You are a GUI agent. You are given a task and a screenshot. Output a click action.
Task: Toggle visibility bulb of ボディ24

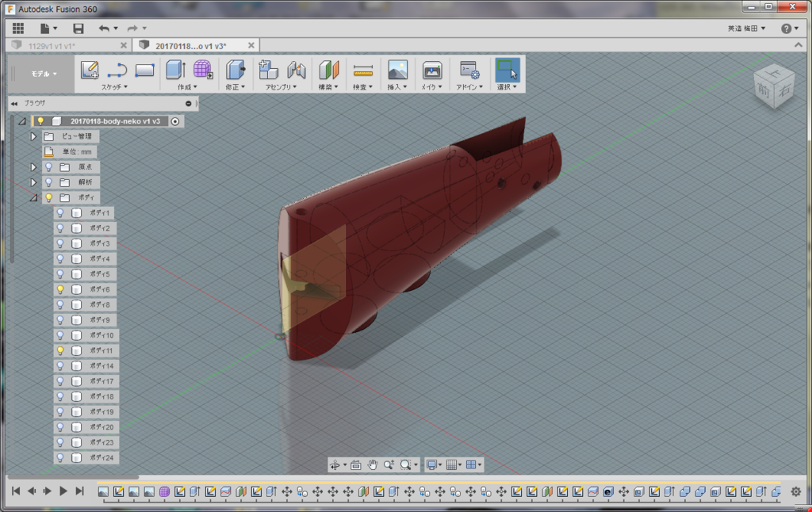[60, 457]
